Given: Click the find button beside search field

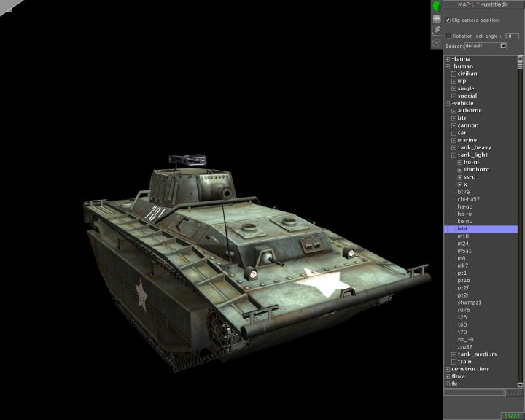Looking at the screenshot, I should [x=514, y=392].
